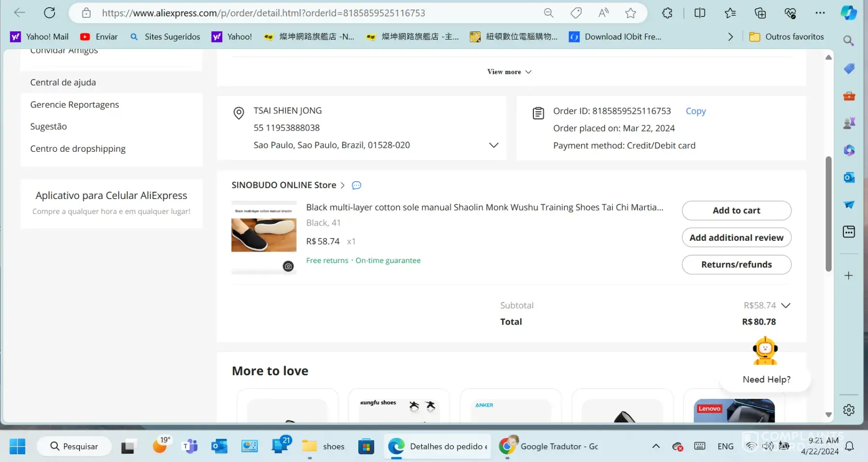Viewport: 868px width, 462px height.
Task: Open Outlook in the Edge sidebar
Action: coord(849,178)
